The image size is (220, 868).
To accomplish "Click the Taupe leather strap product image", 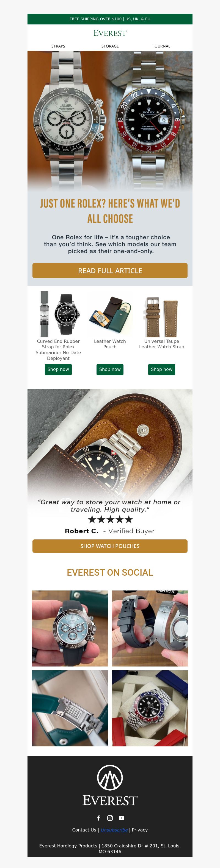I will click(x=162, y=314).
